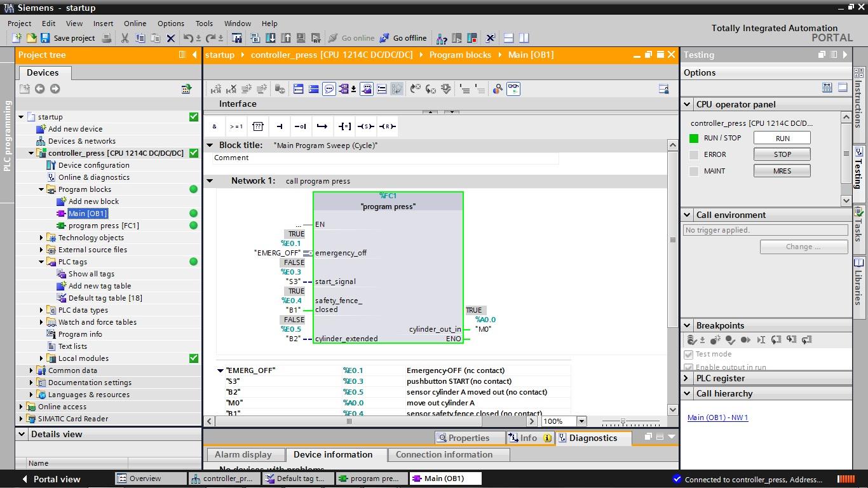The height and width of the screenshot is (488, 868).
Task: Click the Upload from device icon
Action: tap(286, 38)
